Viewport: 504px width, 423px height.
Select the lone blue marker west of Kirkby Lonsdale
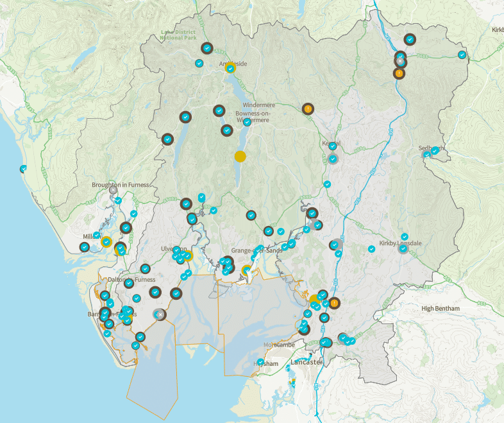(x=371, y=249)
